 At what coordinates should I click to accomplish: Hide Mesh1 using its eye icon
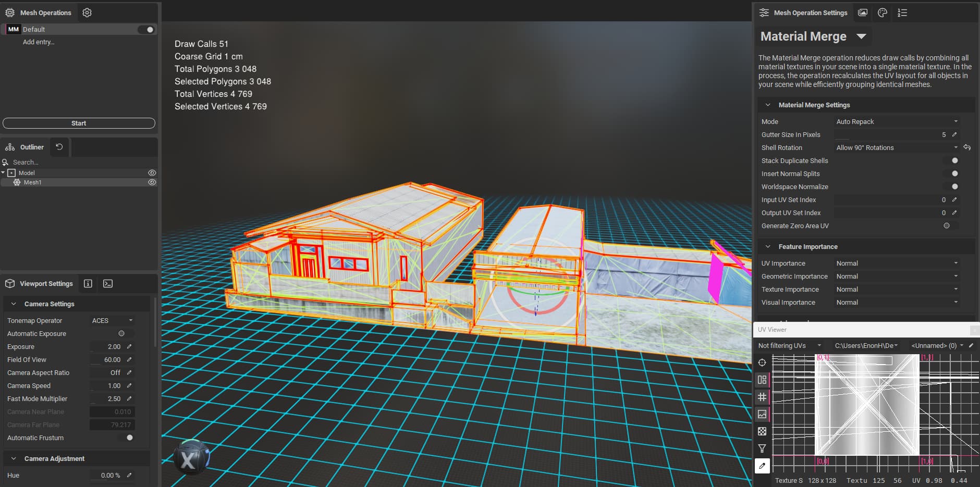(x=152, y=182)
